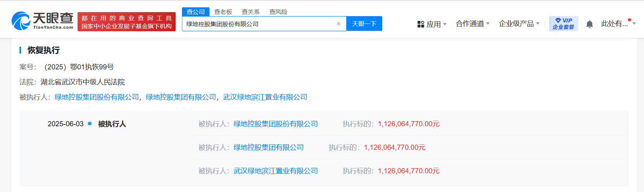The image size is (644, 192).
Task: Open the VIP 企业套餐 badge
Action: [x=563, y=23]
